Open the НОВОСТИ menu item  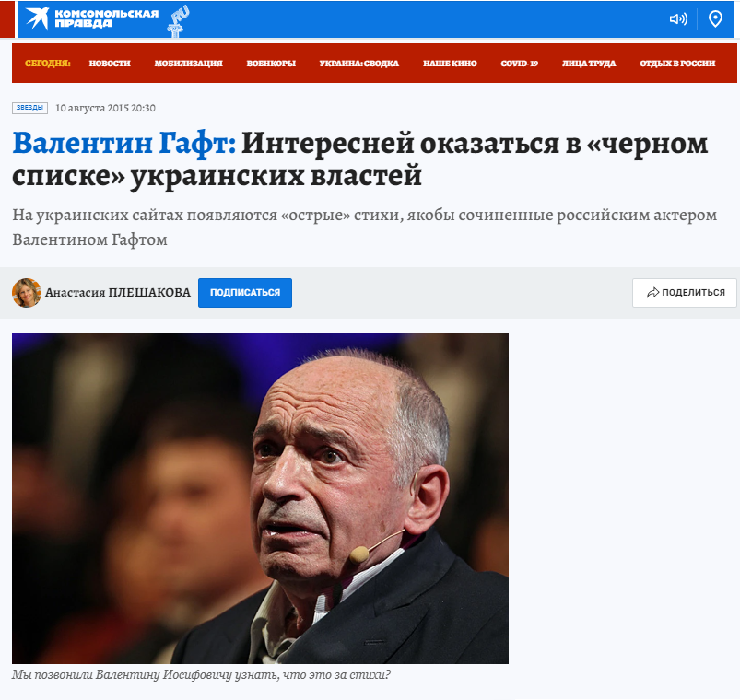[110, 64]
